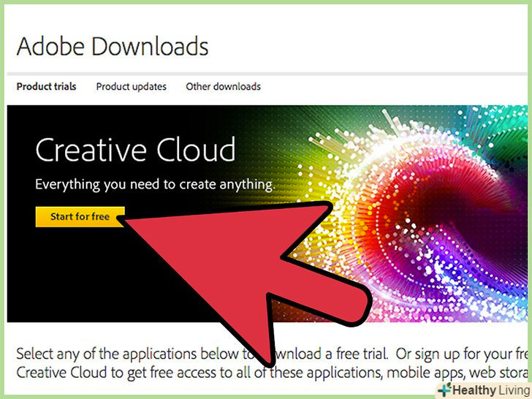Switch to the Product updates tab

132,86
